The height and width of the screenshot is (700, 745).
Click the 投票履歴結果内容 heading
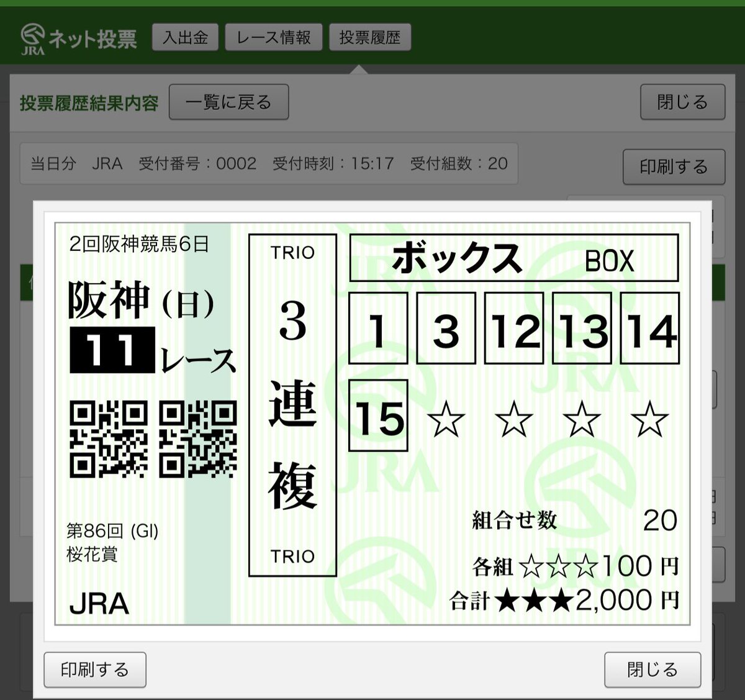pyautogui.click(x=89, y=103)
